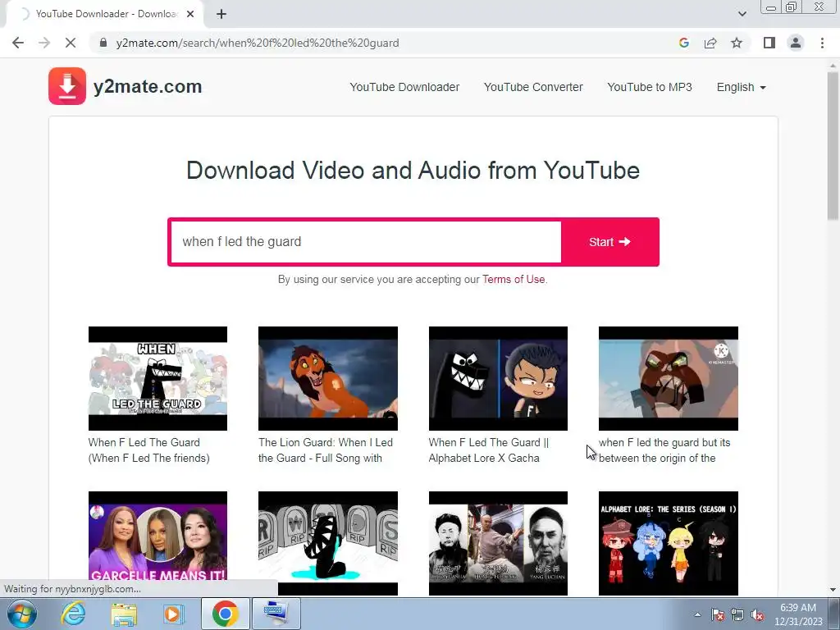Image resolution: width=840 pixels, height=630 pixels.
Task: Show hidden tray icons arrow
Action: (697, 614)
